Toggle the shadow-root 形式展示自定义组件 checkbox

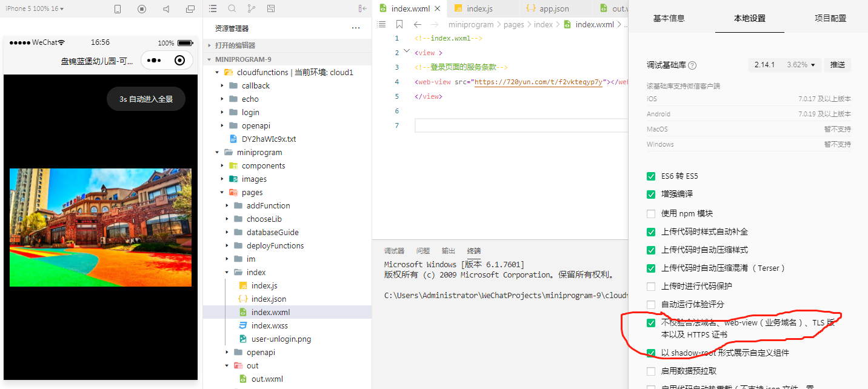[651, 353]
